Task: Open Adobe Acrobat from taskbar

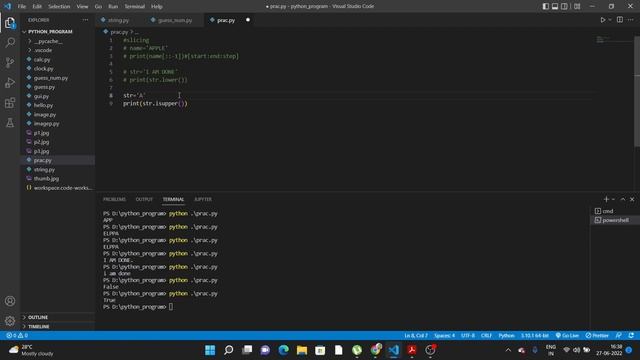Action: 411,350
